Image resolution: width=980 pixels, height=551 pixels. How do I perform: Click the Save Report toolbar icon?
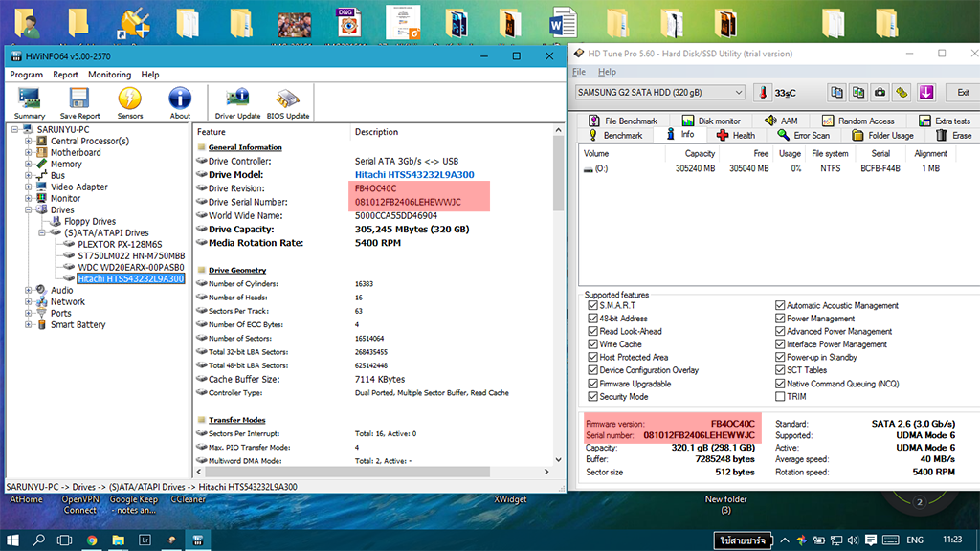[79, 103]
